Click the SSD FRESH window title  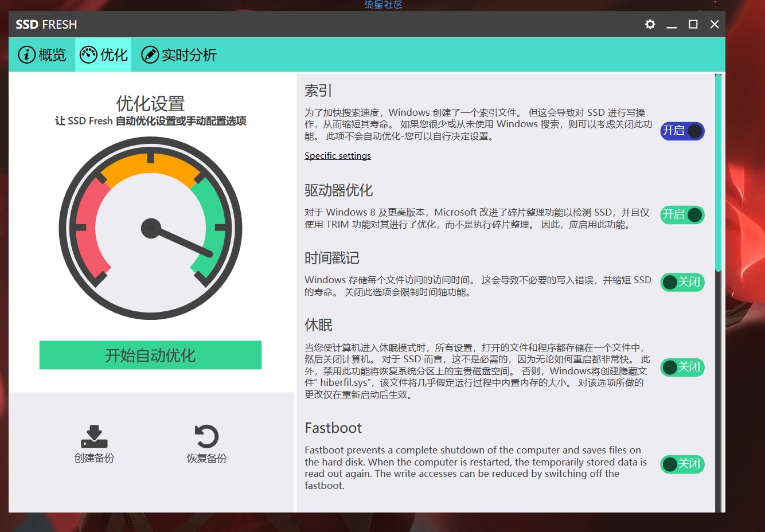coord(46,25)
